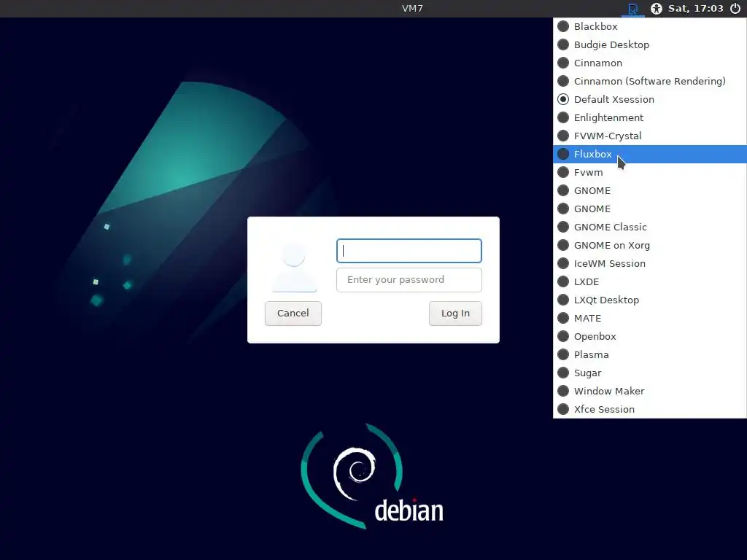Choose Cinnamon (Software Rendering) session
Image resolution: width=747 pixels, height=560 pixels.
[650, 82]
